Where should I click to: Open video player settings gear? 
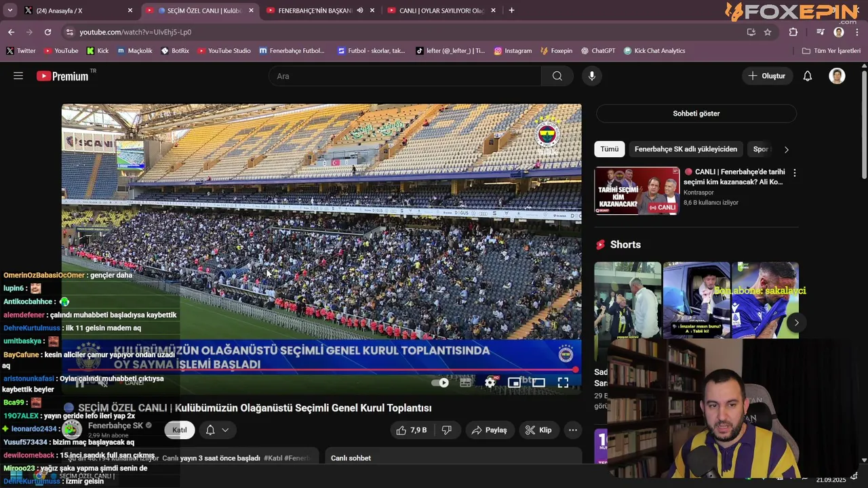pyautogui.click(x=490, y=382)
